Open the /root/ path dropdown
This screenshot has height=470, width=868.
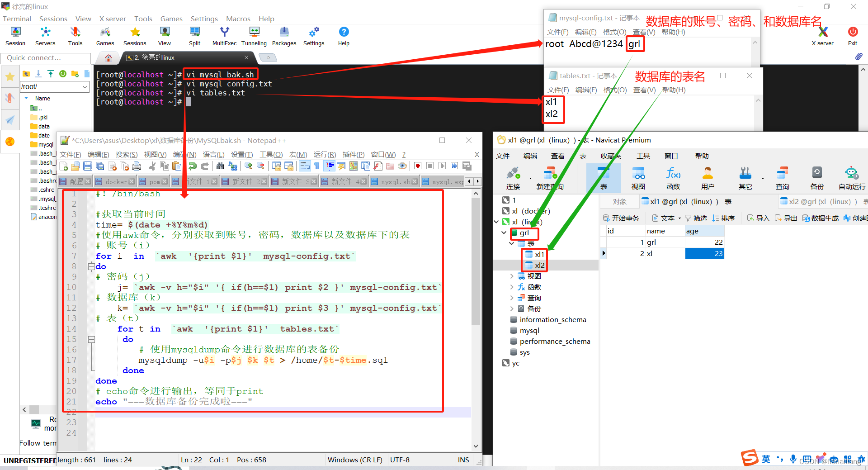click(x=85, y=86)
